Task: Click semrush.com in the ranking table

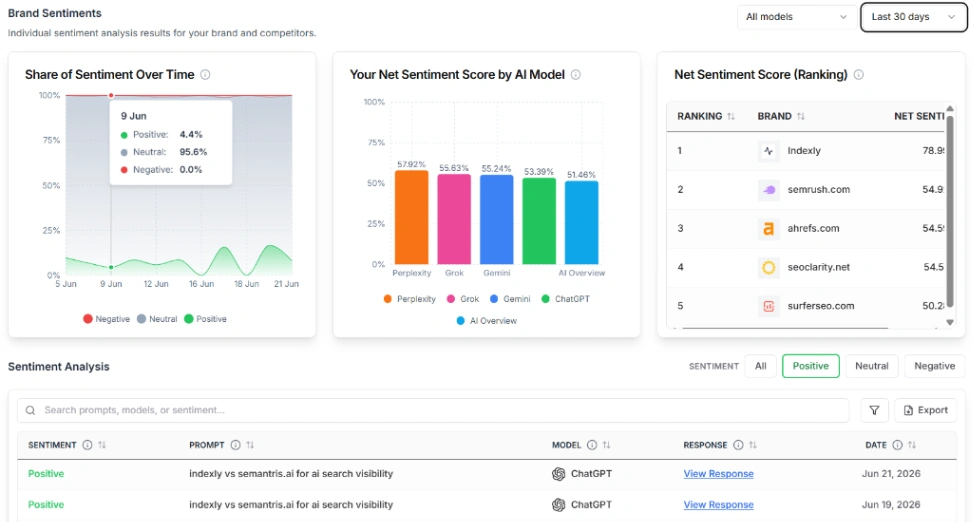Action: point(819,190)
